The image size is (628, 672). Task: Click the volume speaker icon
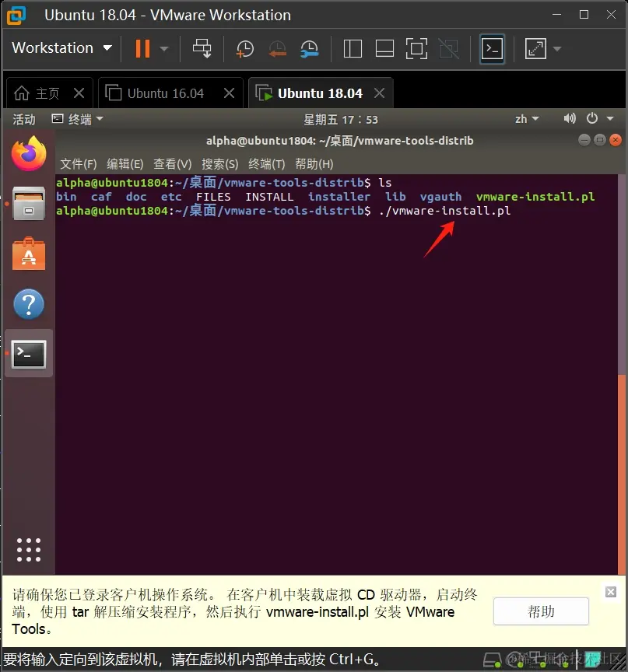[570, 118]
